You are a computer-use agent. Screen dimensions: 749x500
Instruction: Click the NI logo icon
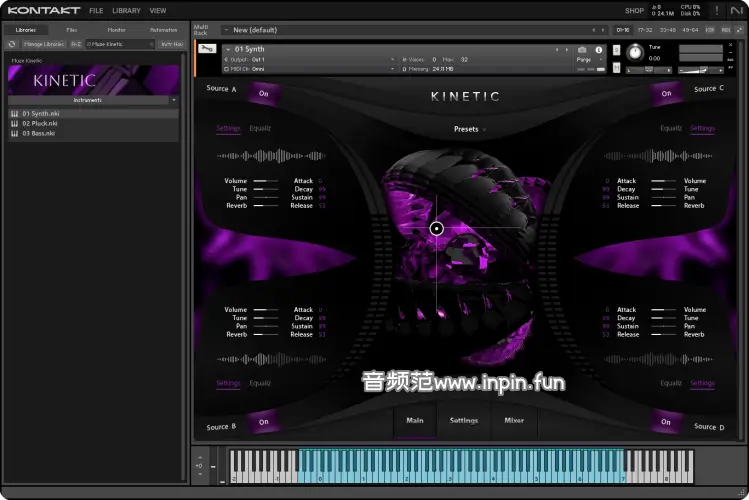[x=737, y=10]
